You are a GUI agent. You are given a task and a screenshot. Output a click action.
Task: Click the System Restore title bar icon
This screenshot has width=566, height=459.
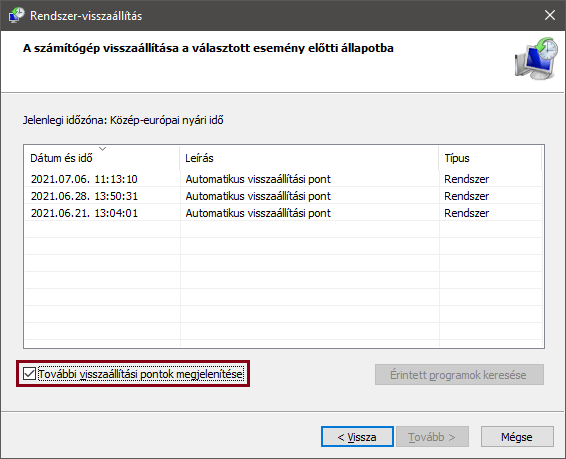17,16
